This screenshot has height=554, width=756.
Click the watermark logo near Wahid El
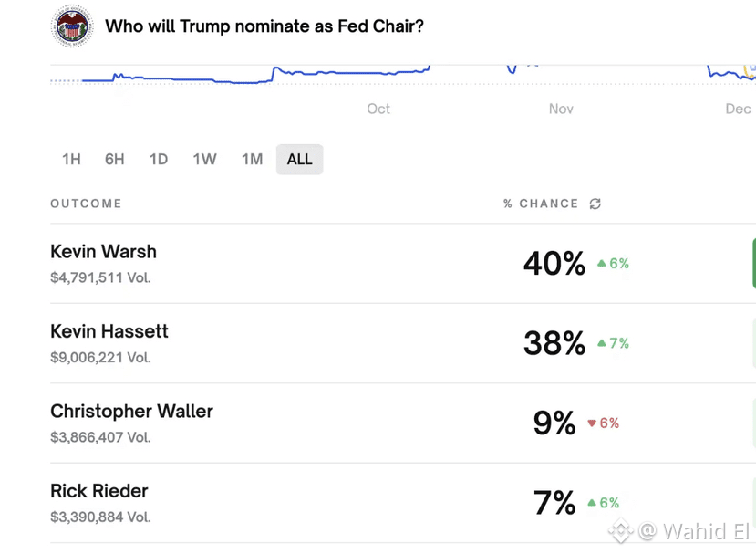pyautogui.click(x=621, y=531)
